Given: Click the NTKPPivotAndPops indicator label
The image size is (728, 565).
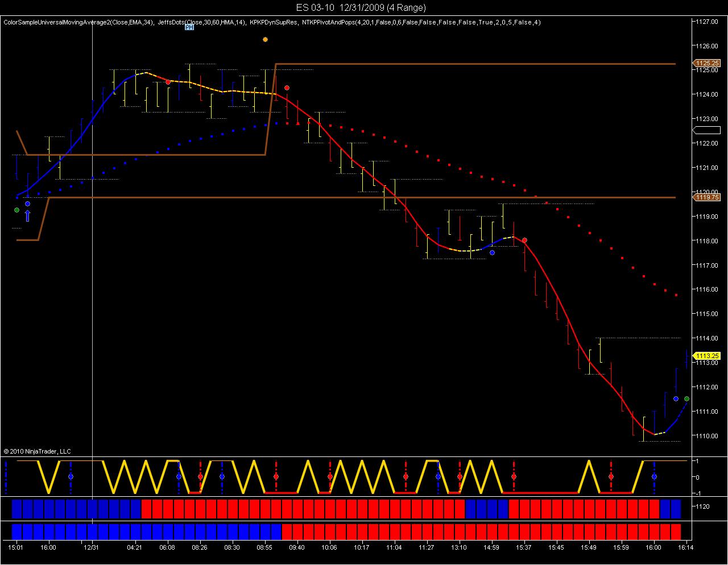Looking at the screenshot, I should pyautogui.click(x=420, y=22).
